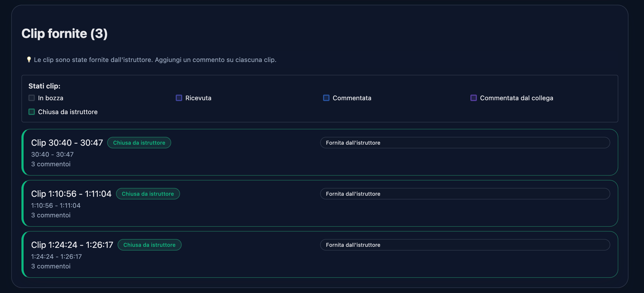Click the 'Clip fornite (3)' heading
The width and height of the screenshot is (644, 293).
(x=64, y=34)
